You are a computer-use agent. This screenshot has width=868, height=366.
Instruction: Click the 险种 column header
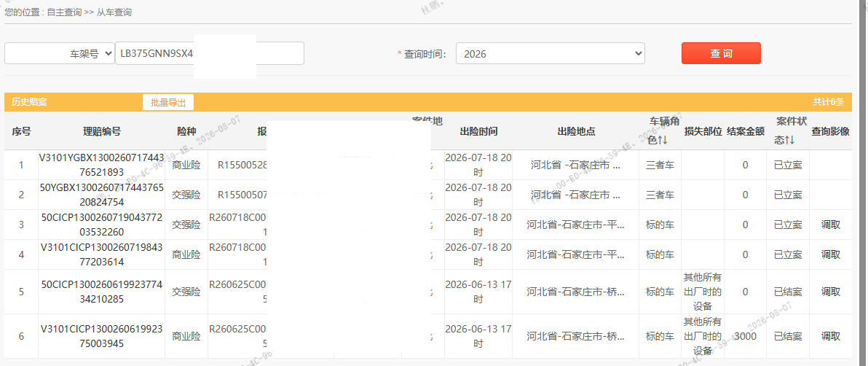coord(186,131)
